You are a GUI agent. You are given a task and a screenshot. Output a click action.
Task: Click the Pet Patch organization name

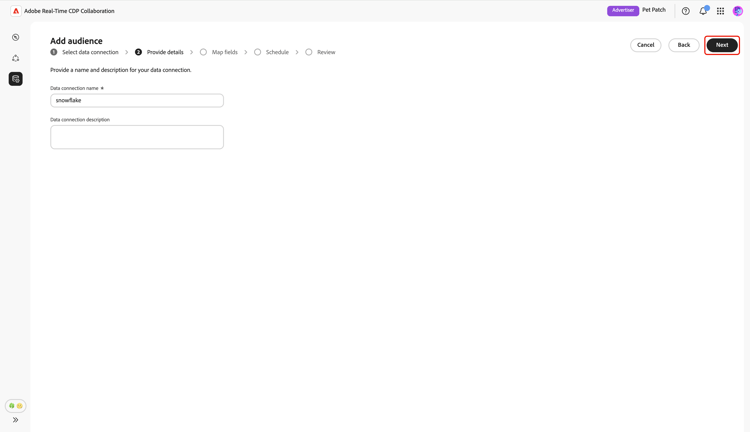click(x=654, y=10)
